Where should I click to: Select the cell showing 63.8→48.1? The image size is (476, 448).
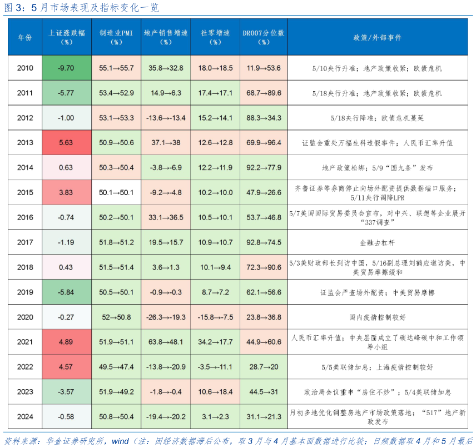pyautogui.click(x=165, y=342)
